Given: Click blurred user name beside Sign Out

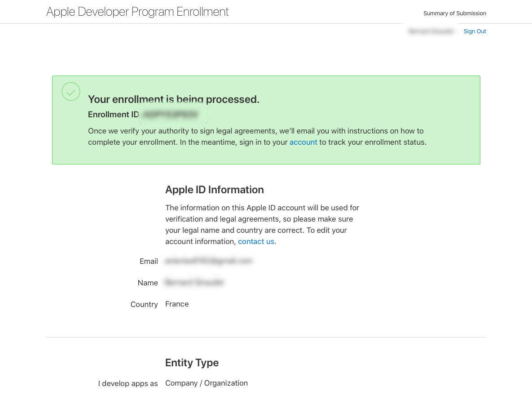Looking at the screenshot, I should 431,31.
